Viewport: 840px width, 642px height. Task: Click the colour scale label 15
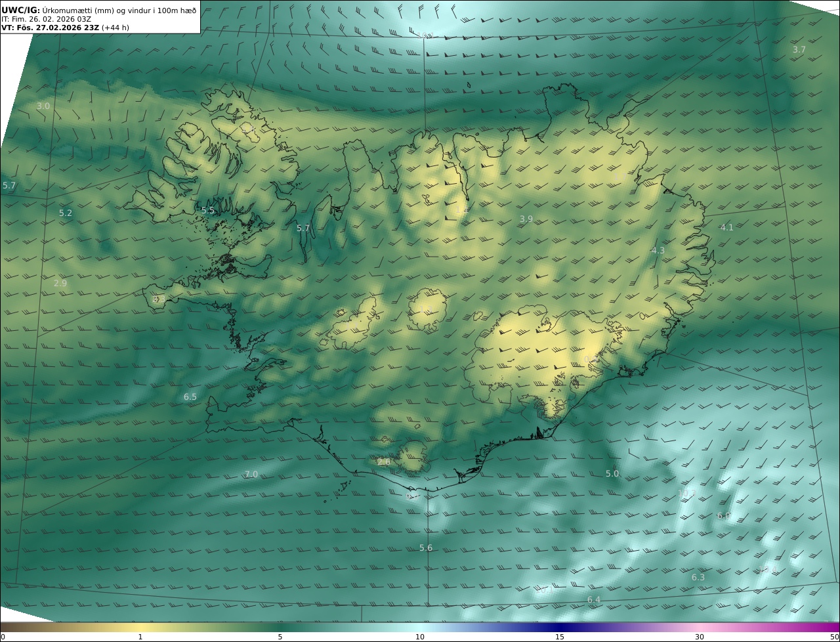pyautogui.click(x=560, y=637)
